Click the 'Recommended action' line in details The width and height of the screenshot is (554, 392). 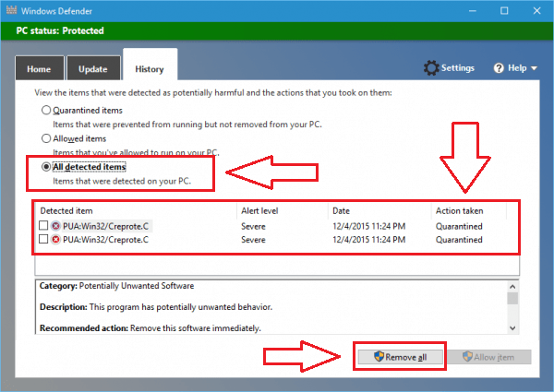(151, 328)
